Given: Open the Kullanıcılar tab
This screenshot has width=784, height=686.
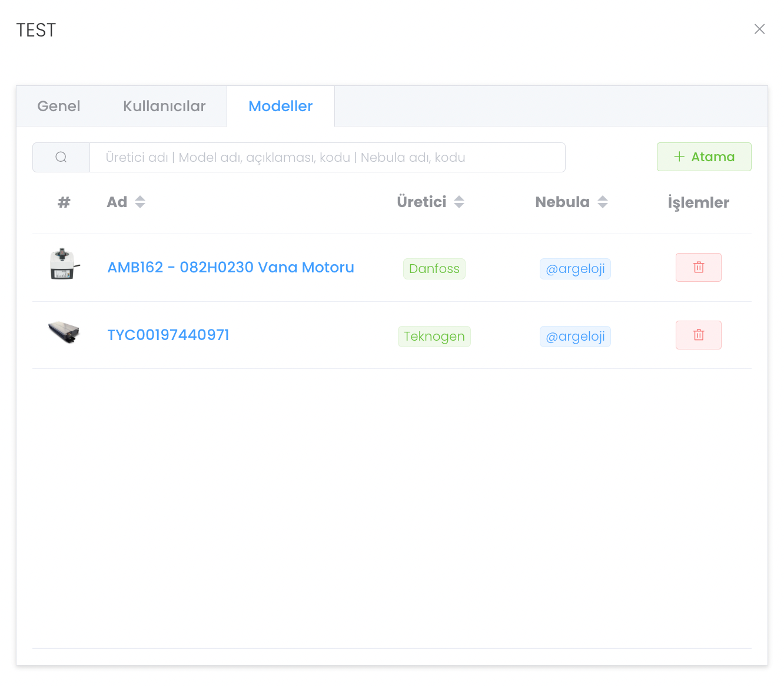Looking at the screenshot, I should tap(164, 106).
